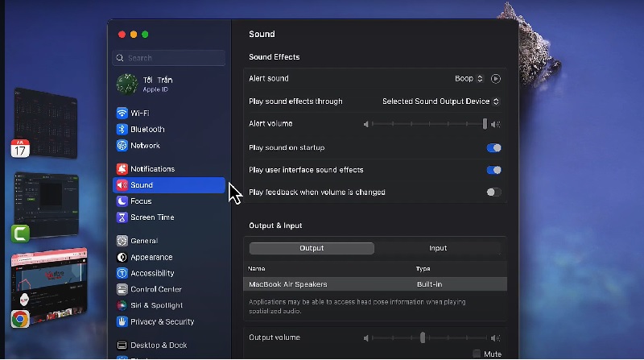Open Siri & Spotlight settings

click(156, 305)
